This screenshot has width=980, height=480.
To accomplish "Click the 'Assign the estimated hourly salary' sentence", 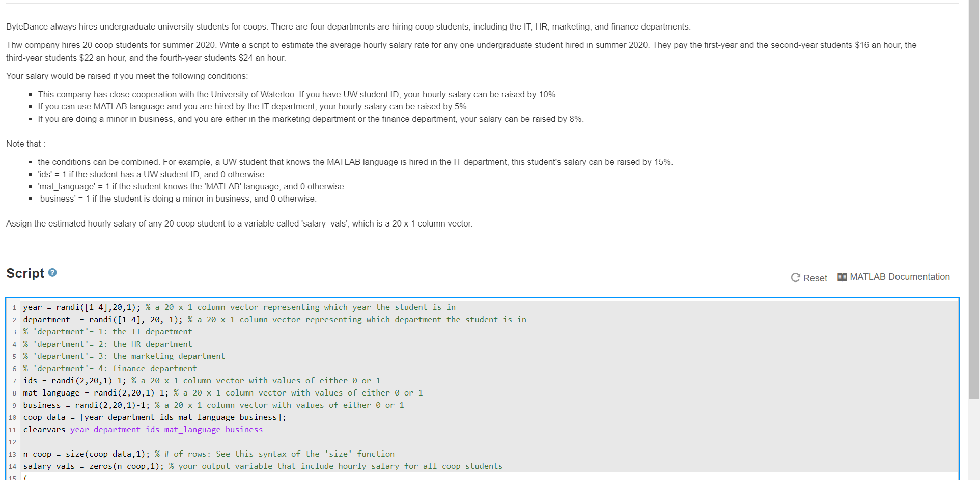I will coord(239,224).
